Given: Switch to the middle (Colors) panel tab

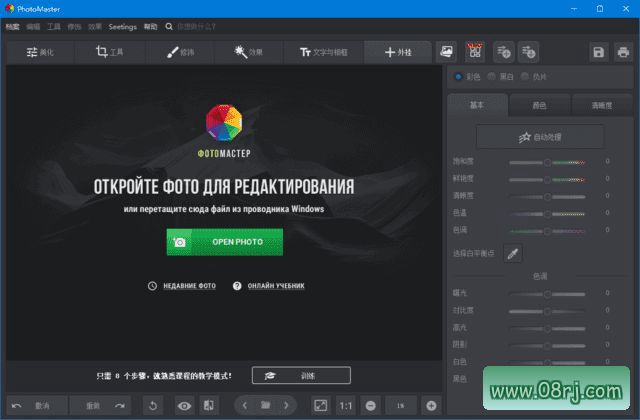Looking at the screenshot, I should [x=539, y=105].
